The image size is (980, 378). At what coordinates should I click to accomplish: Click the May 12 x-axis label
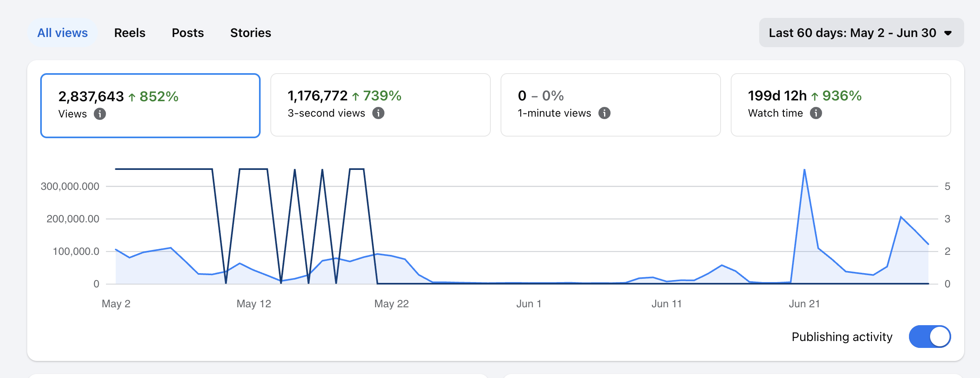pos(254,304)
